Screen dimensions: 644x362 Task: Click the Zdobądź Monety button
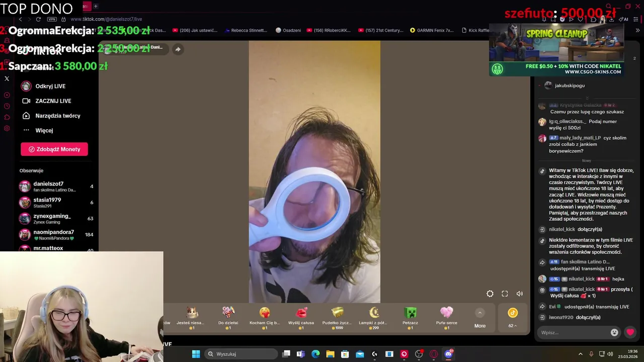(x=54, y=149)
